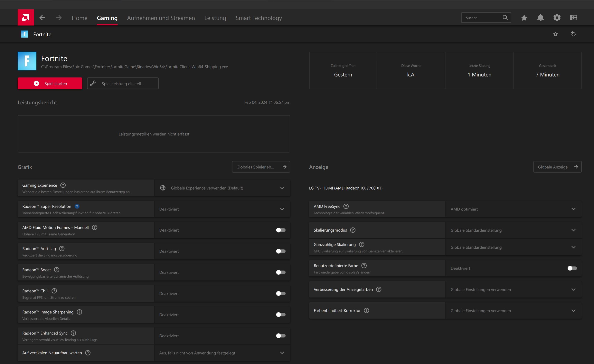Enable Radeon Boost toggle
The width and height of the screenshot is (594, 364).
click(281, 272)
